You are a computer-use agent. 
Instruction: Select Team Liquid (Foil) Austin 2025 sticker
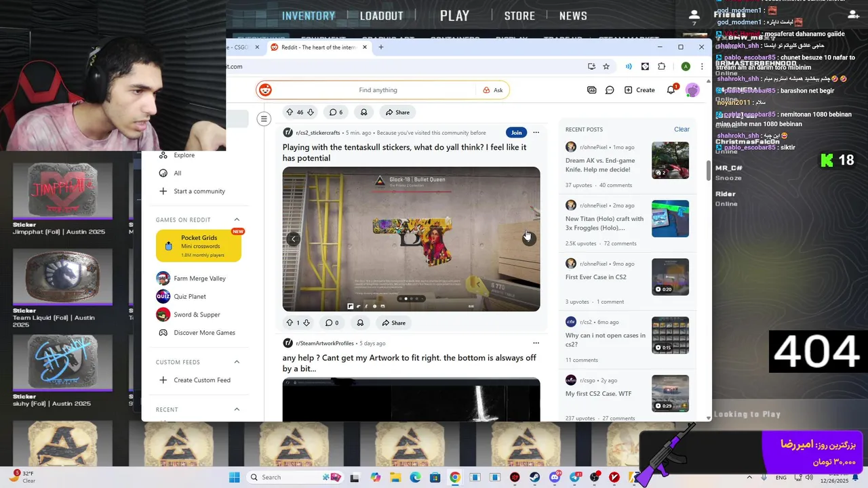pos(62,277)
